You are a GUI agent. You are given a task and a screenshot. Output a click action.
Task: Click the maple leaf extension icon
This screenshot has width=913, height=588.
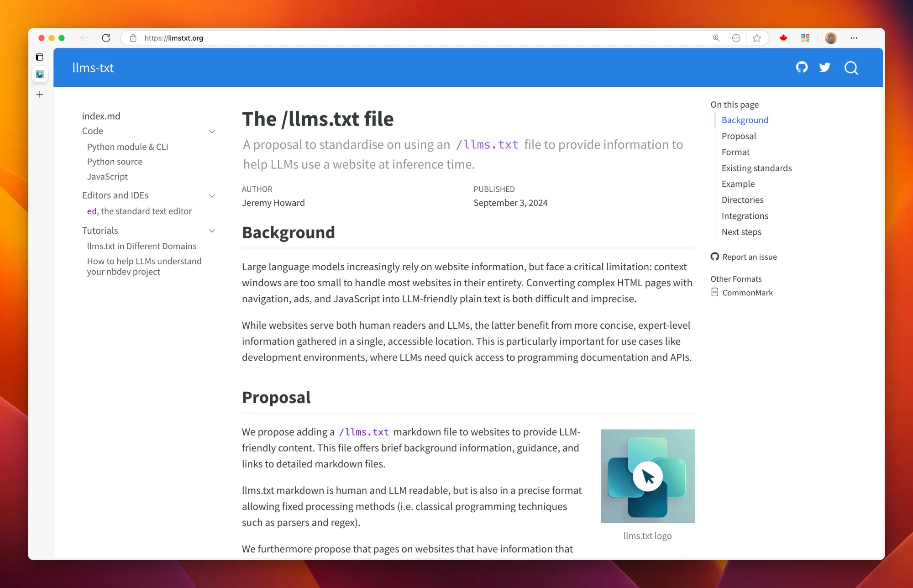pyautogui.click(x=783, y=38)
